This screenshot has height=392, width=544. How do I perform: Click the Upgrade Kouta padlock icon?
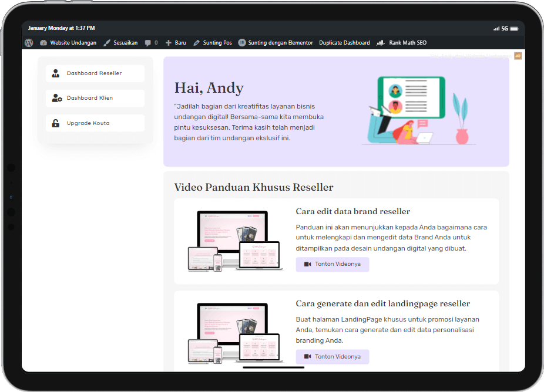click(55, 123)
